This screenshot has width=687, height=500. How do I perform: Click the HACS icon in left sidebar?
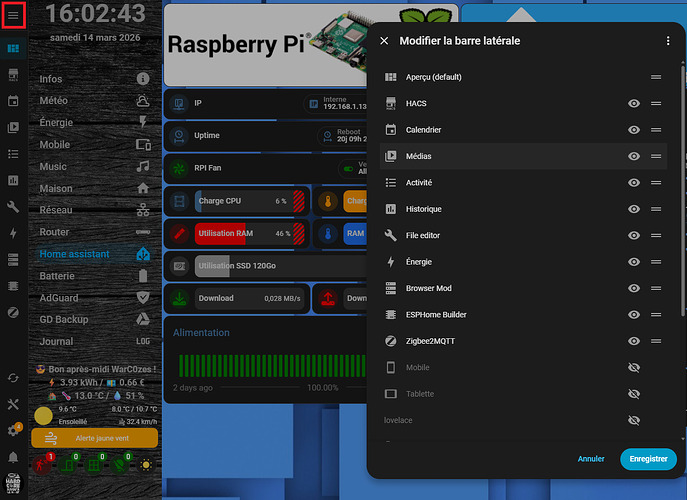[13, 75]
